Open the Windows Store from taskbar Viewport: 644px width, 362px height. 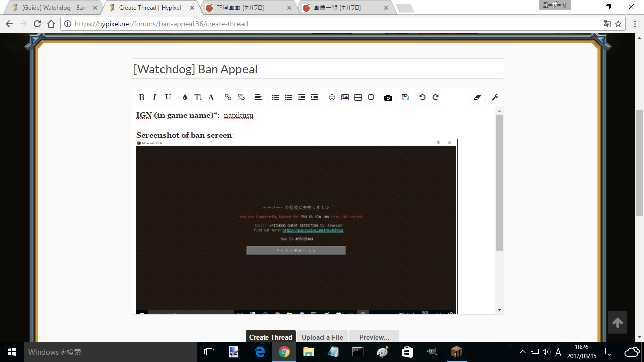[x=407, y=352]
